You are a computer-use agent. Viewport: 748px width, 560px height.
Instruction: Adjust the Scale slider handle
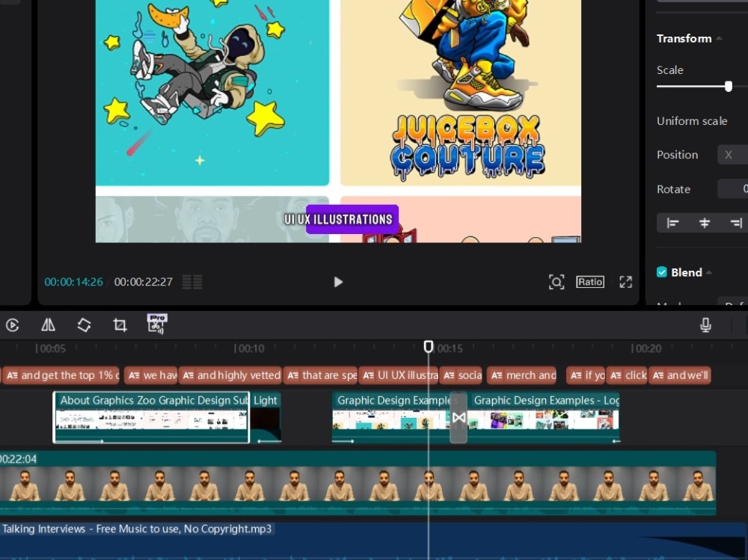[728, 86]
